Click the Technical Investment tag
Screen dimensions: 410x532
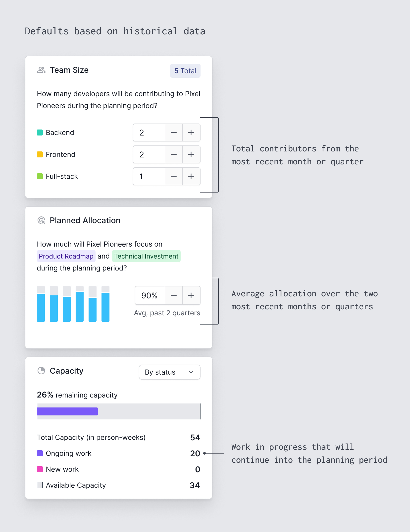[x=146, y=256]
